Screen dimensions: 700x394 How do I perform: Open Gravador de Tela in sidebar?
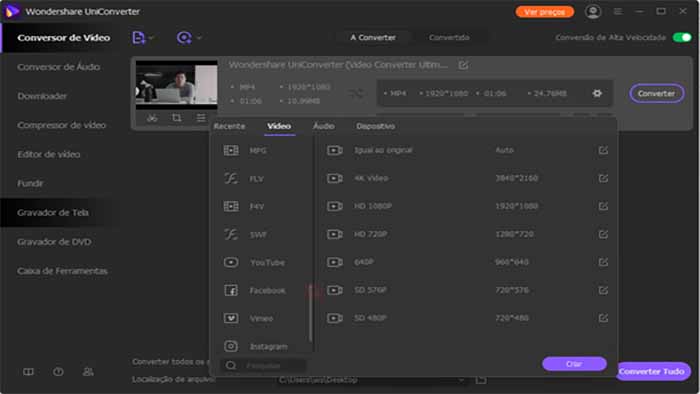pos(53,212)
